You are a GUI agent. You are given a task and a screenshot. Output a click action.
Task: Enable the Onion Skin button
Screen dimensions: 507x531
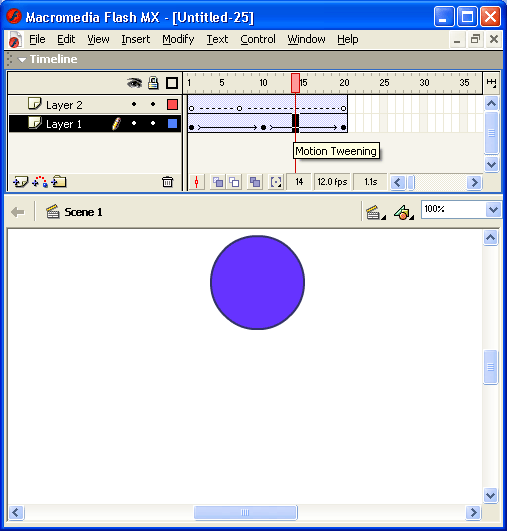[x=218, y=182]
